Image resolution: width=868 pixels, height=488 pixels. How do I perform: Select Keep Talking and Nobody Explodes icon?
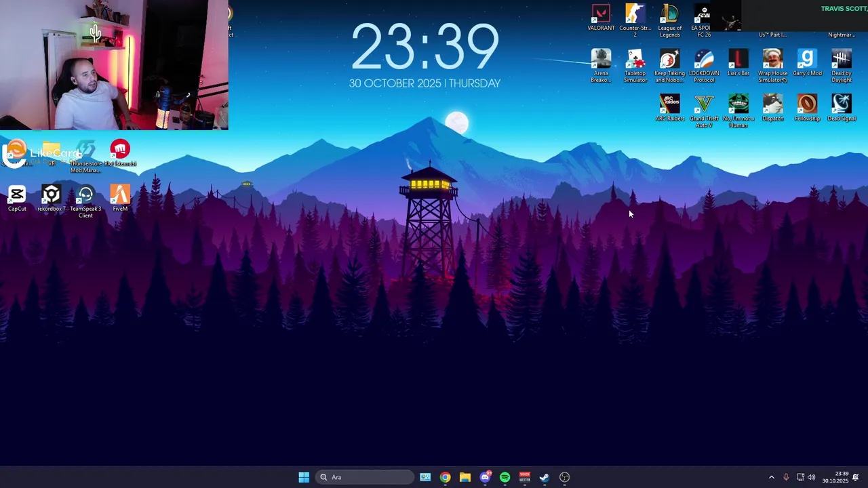(x=669, y=66)
